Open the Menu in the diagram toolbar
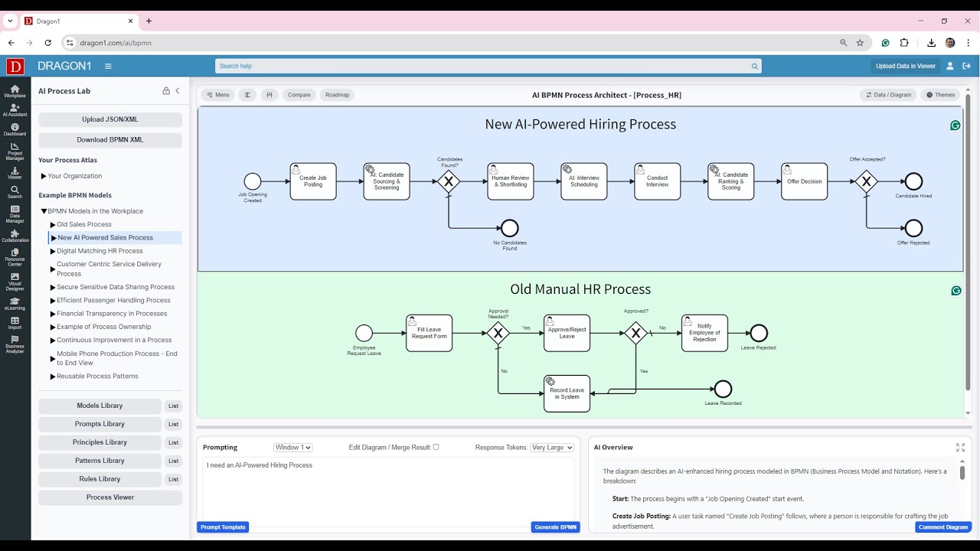 click(217, 95)
